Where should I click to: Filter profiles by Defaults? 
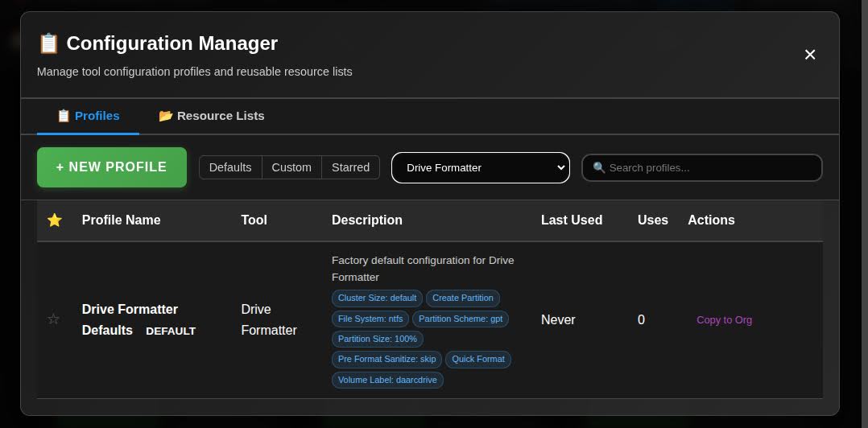click(x=230, y=167)
